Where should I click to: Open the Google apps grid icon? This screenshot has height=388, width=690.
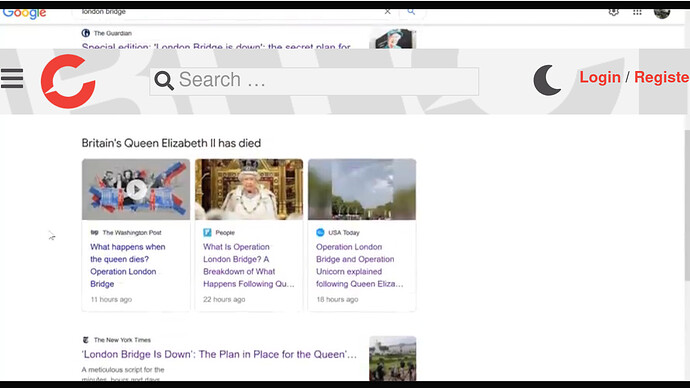(x=637, y=12)
